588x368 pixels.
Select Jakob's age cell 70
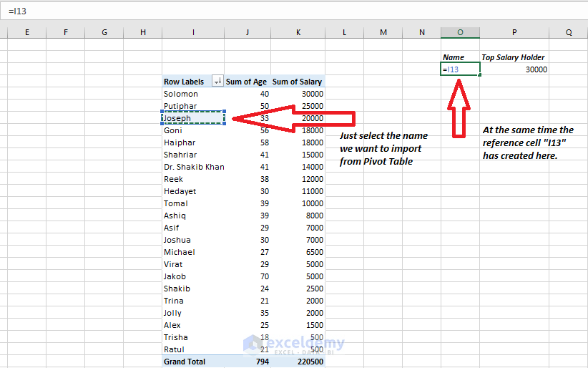[x=248, y=276]
